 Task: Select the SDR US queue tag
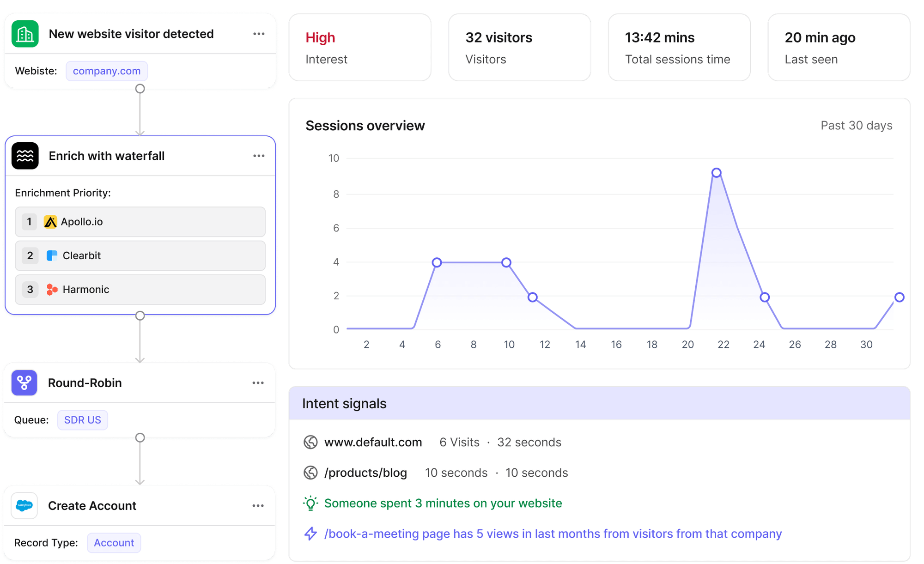[x=82, y=420]
